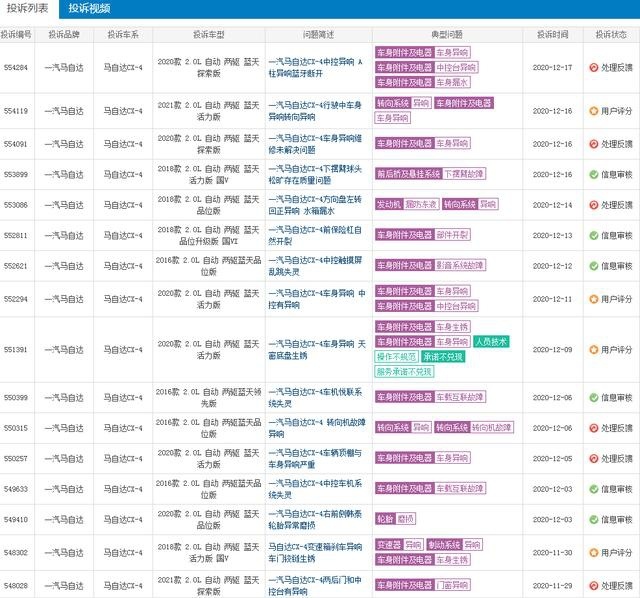This screenshot has height=598, width=640.
Task: Open the 投诉视频 tab
Action: click(x=89, y=8)
